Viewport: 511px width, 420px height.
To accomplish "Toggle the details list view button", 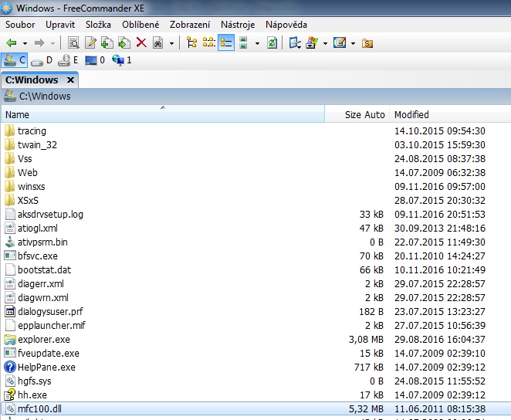I will pyautogui.click(x=226, y=43).
